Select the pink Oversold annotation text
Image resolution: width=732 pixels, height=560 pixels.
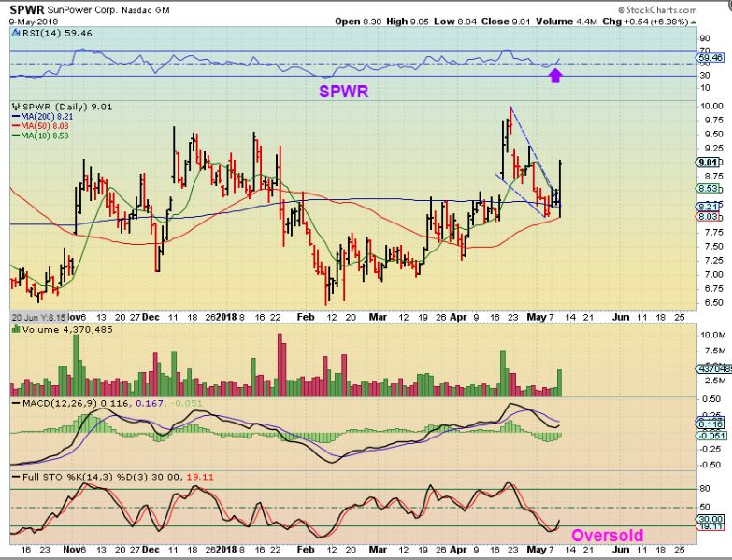pyautogui.click(x=606, y=536)
